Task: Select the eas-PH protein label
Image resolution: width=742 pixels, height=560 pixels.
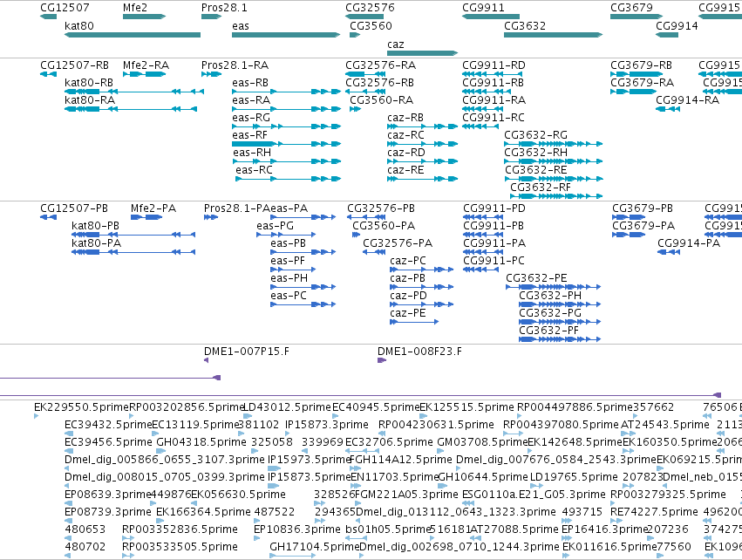Action: [289, 278]
